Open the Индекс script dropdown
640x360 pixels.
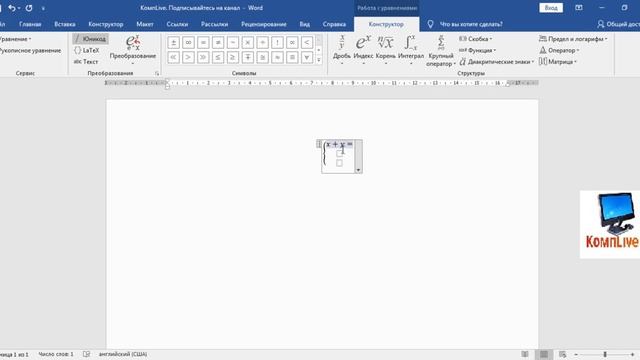coord(363,51)
